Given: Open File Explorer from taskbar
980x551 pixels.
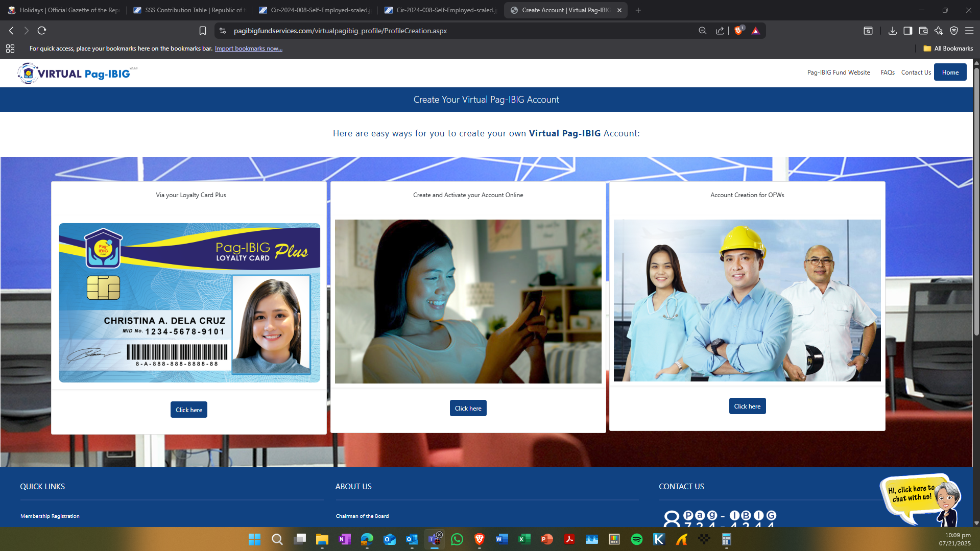Looking at the screenshot, I should (322, 539).
